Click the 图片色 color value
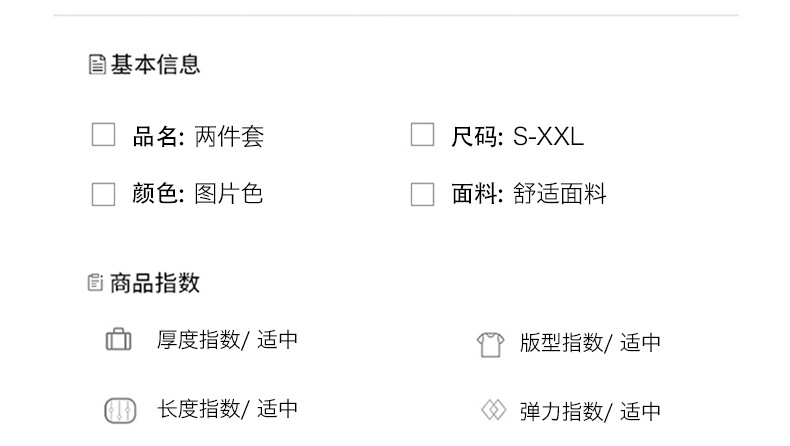This screenshot has height=446, width=790. click(229, 193)
